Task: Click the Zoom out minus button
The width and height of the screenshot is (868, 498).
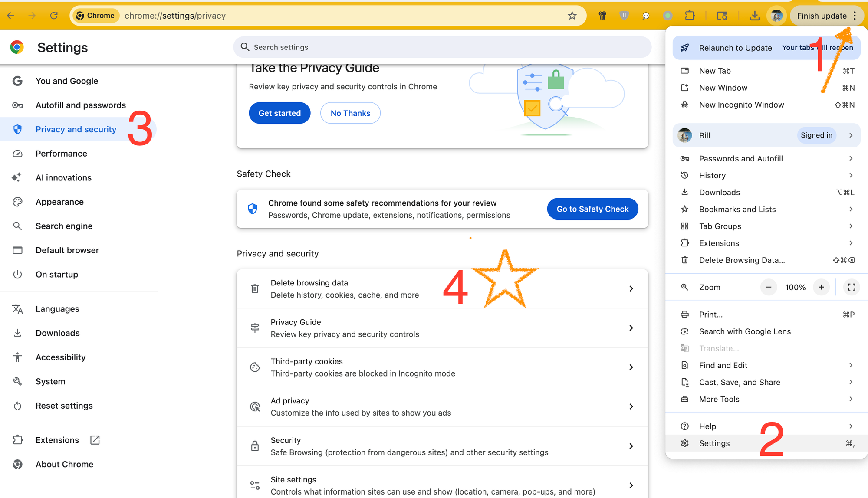Action: pos(769,287)
